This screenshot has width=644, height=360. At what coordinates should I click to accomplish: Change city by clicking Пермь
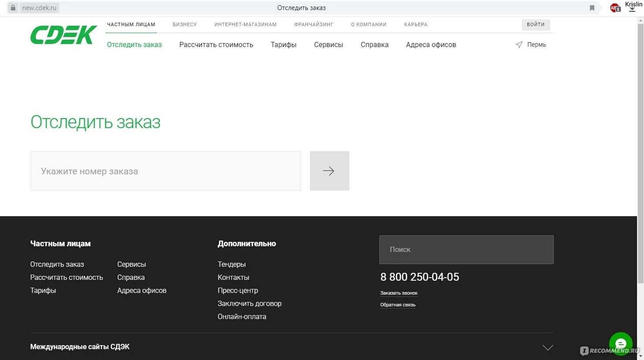tap(537, 44)
